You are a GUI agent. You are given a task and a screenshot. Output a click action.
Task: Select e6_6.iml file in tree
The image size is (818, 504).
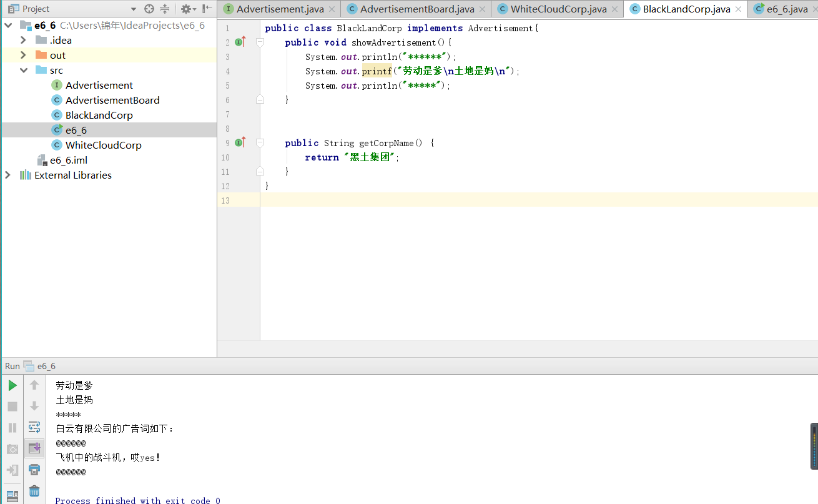pos(69,160)
